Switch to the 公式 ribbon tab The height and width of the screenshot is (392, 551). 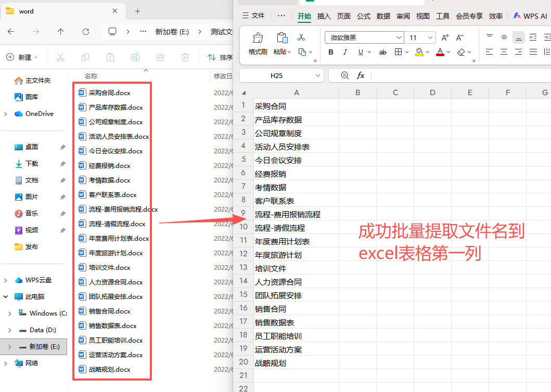click(363, 16)
